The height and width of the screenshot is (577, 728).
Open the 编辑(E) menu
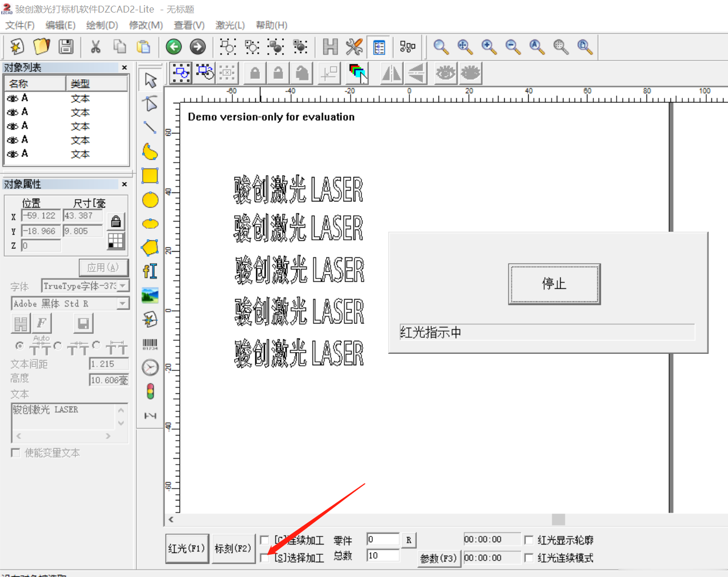(61, 25)
